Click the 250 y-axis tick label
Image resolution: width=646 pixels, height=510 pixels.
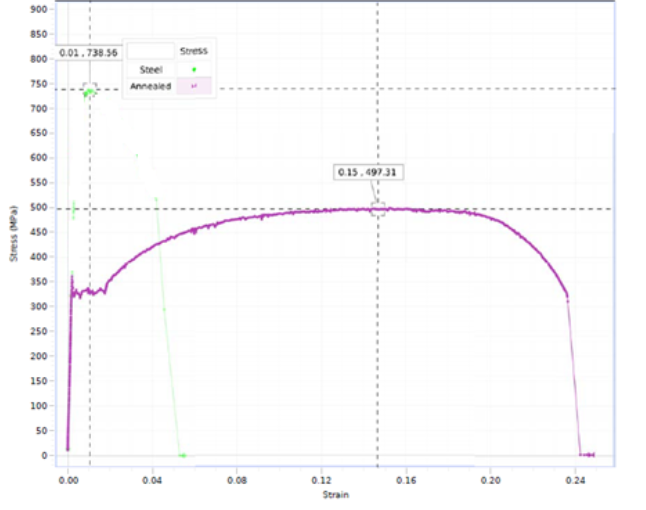click(39, 331)
